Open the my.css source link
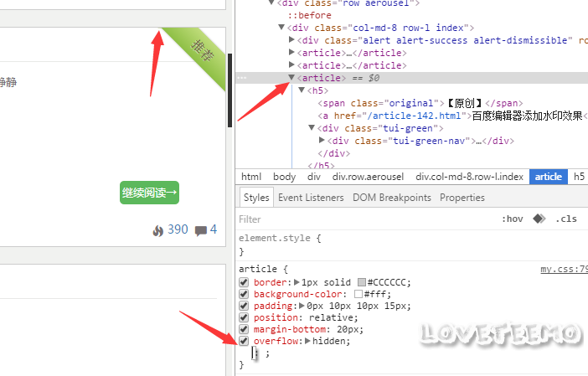Image resolution: width=588 pixels, height=376 pixels. pyautogui.click(x=563, y=269)
